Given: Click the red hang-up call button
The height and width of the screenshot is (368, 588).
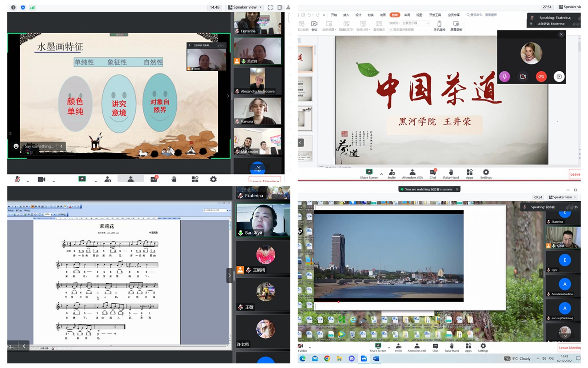Looking at the screenshot, I should 541,77.
